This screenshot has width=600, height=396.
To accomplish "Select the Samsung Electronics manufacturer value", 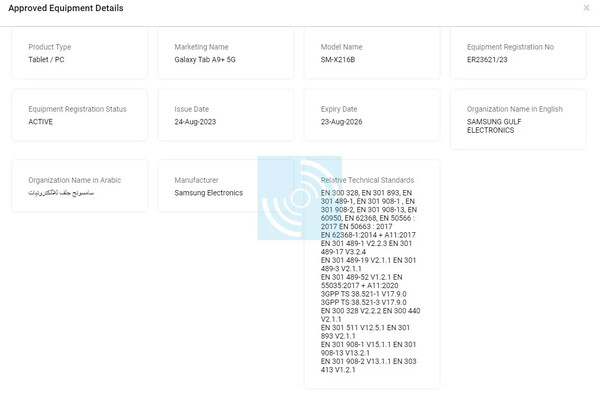I will [209, 193].
